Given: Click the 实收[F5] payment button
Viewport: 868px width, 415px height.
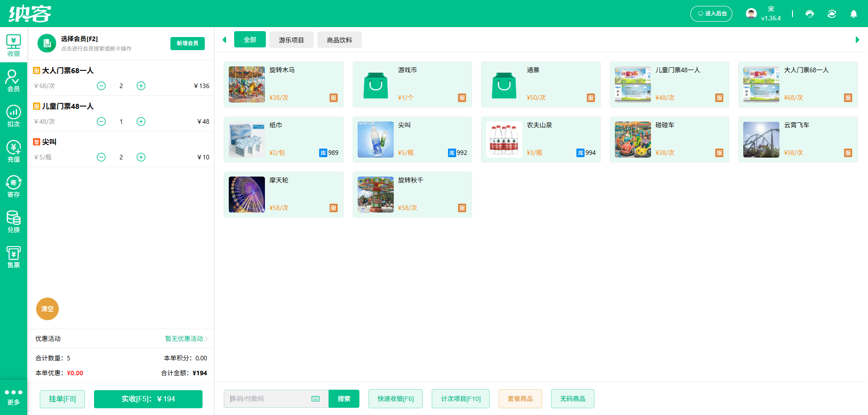Looking at the screenshot, I should 148,399.
